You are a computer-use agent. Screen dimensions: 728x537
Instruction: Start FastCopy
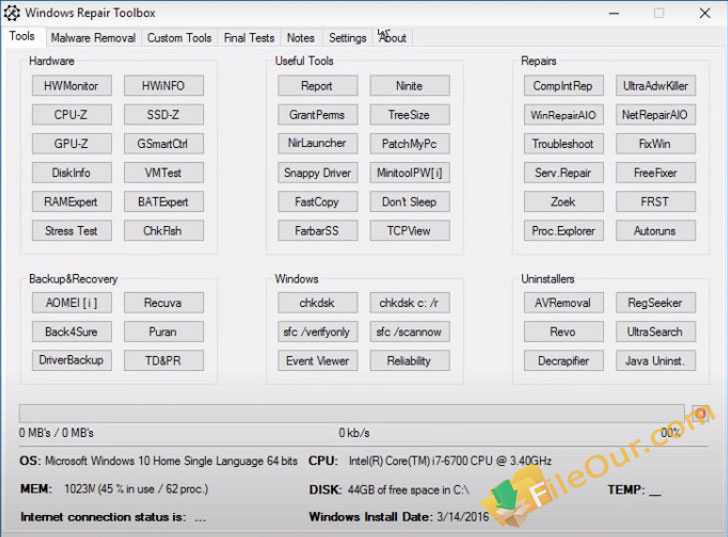coord(318,202)
